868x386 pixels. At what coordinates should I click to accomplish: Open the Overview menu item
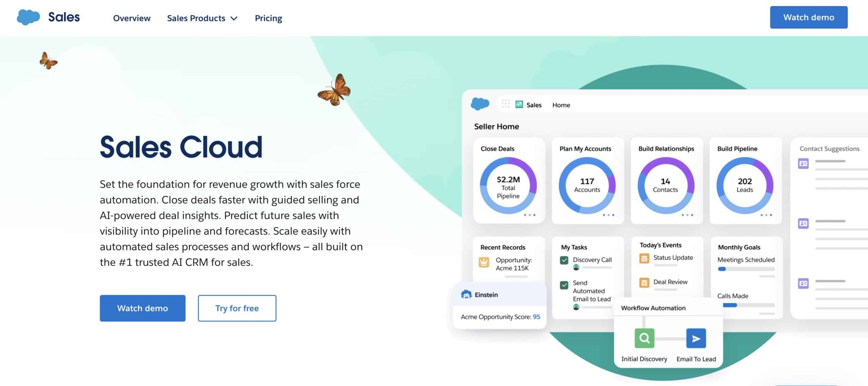click(x=132, y=17)
